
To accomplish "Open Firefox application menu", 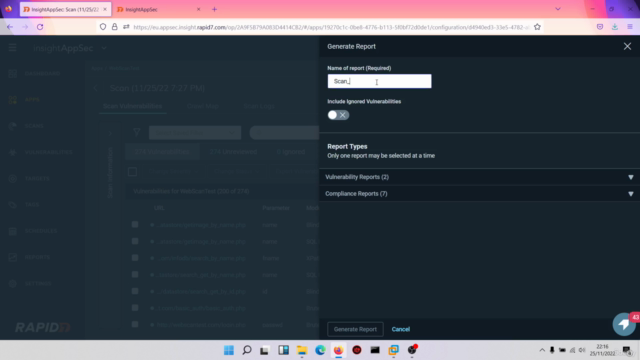I will 630,27.
